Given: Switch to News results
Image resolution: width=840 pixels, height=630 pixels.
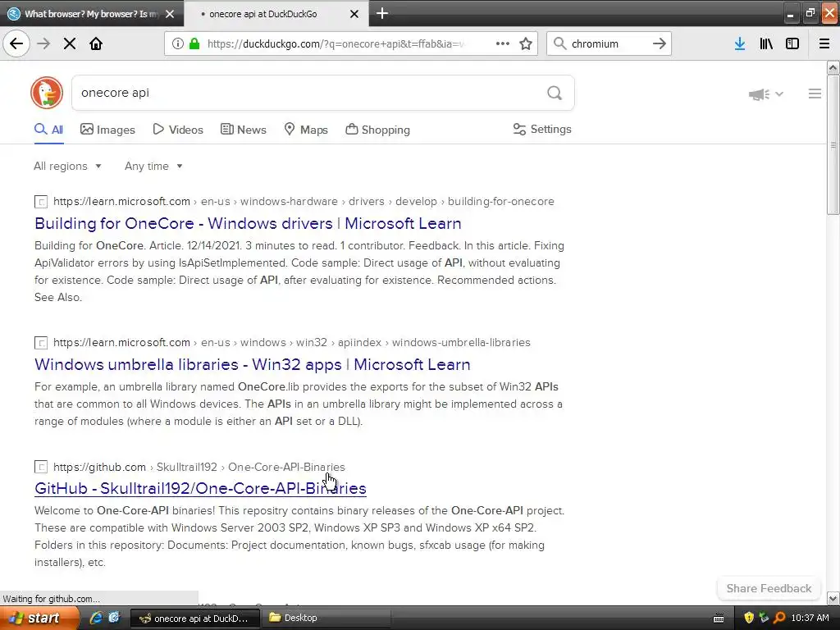Looking at the screenshot, I should tap(243, 130).
